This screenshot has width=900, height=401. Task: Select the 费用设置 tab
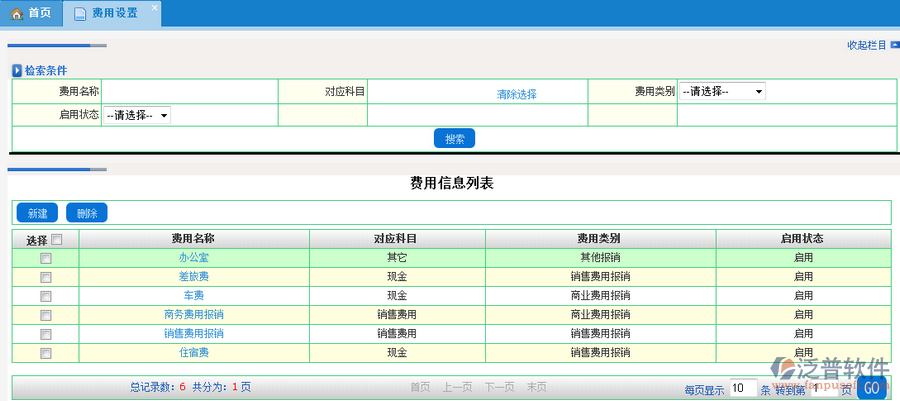point(114,14)
